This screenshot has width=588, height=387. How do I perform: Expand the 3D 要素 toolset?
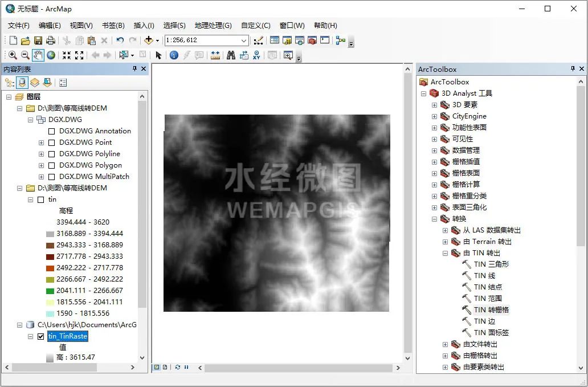434,105
